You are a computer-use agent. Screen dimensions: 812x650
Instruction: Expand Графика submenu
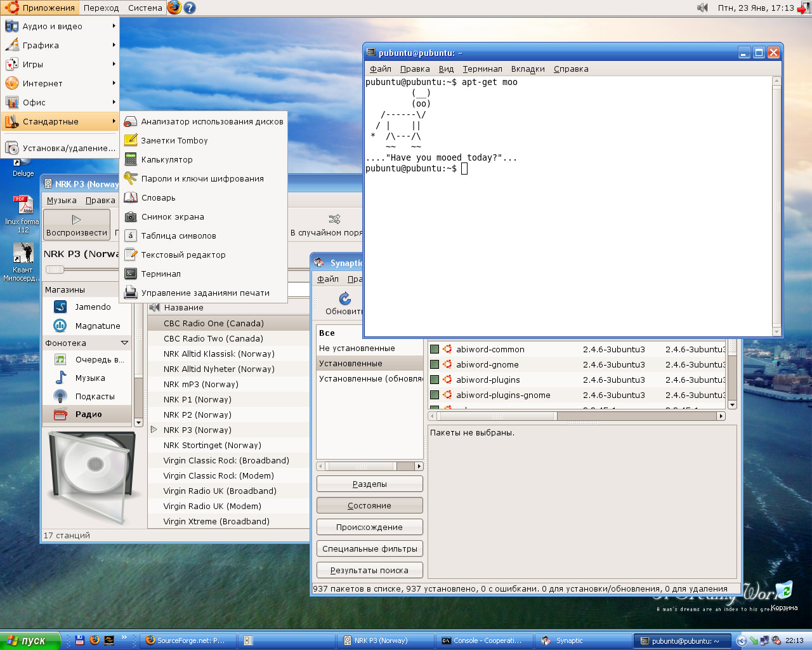(x=60, y=45)
